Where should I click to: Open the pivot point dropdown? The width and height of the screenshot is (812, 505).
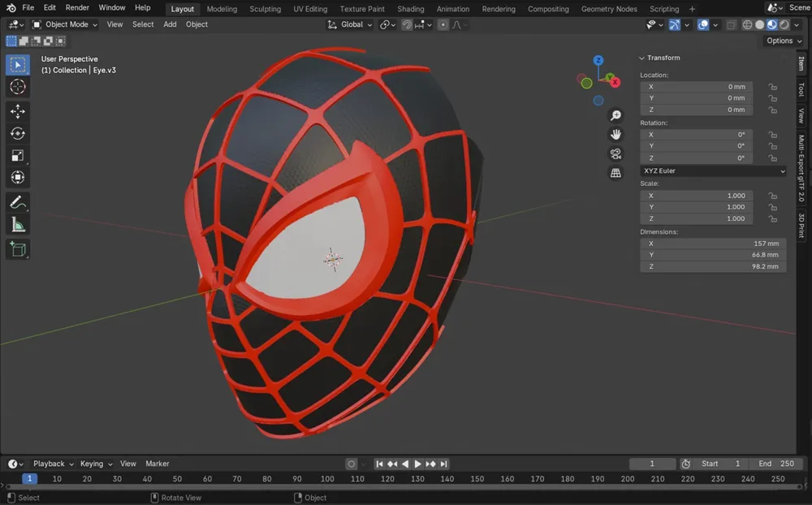coord(387,25)
